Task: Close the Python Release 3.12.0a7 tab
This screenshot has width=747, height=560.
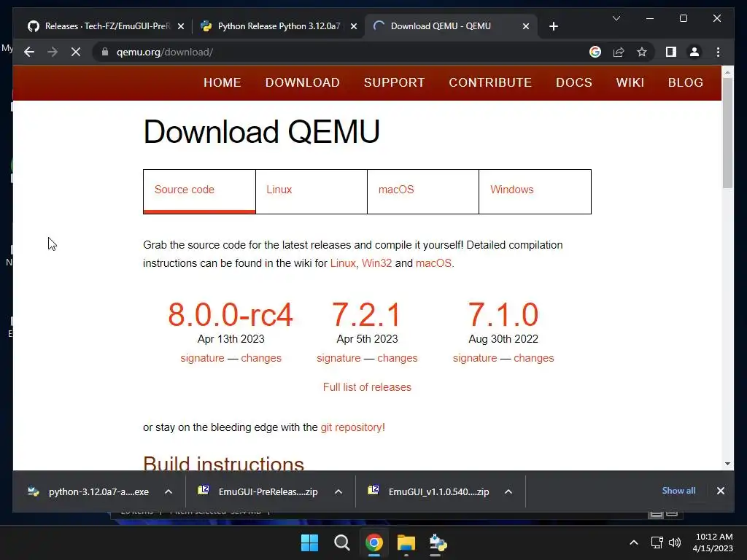Action: [354, 26]
